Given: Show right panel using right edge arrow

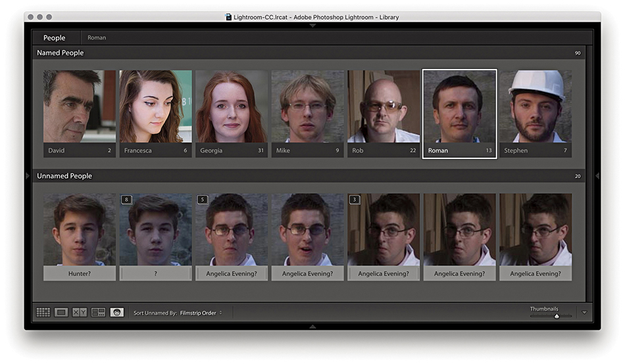Looking at the screenshot, I should [x=597, y=175].
